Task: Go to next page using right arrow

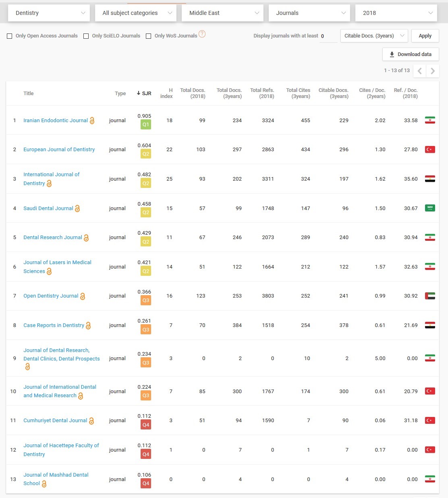Action: coord(433,71)
